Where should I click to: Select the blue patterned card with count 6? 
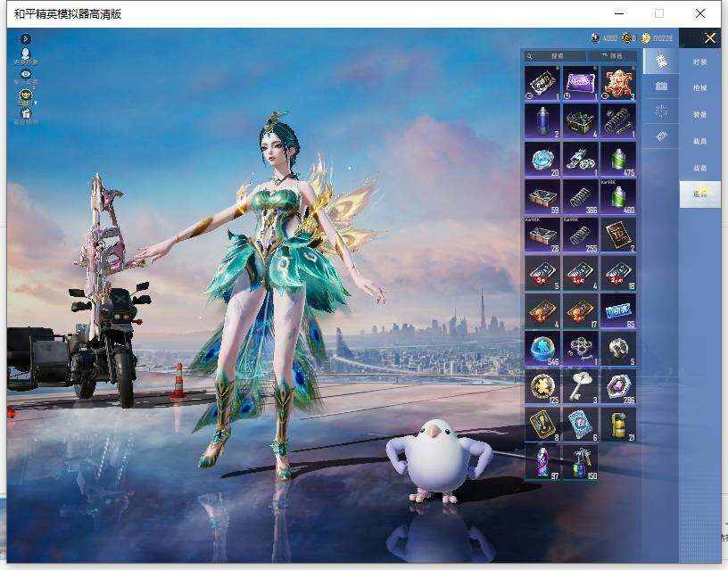[x=581, y=425]
